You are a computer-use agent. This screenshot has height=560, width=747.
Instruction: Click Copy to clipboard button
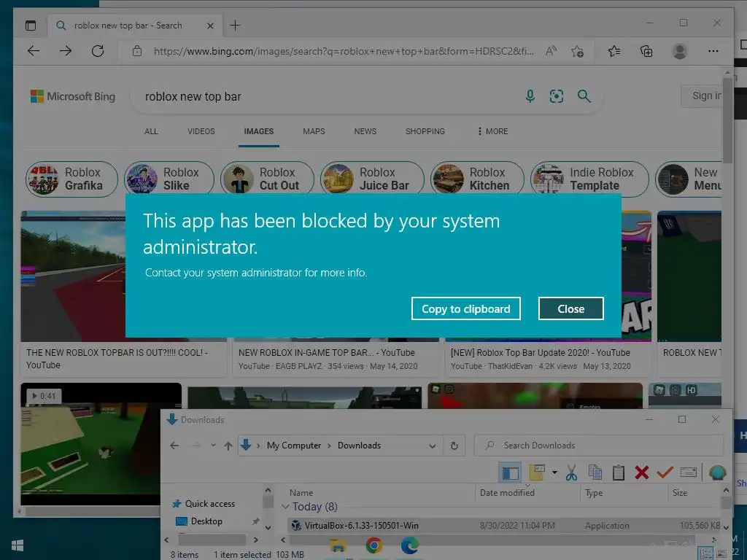coord(465,308)
